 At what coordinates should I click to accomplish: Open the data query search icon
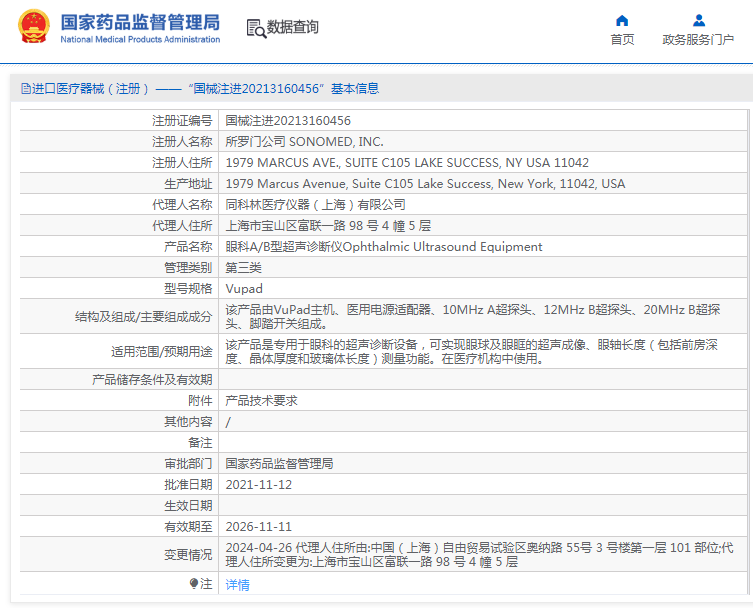click(256, 28)
